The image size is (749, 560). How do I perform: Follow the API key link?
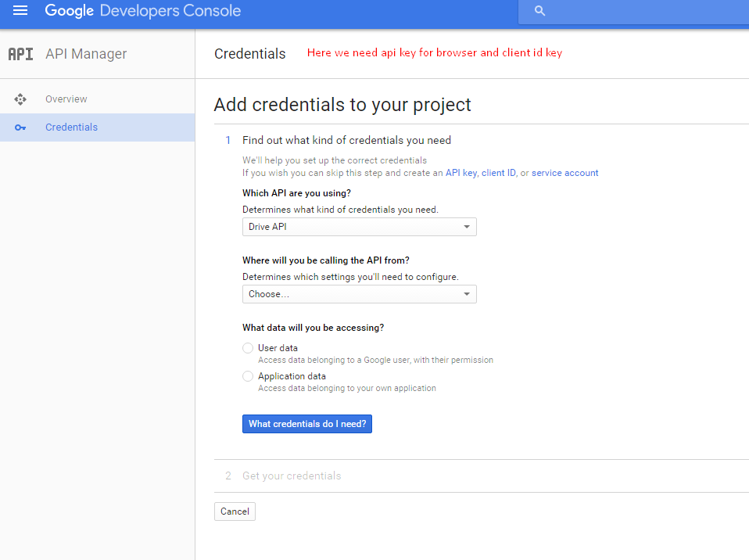(461, 173)
